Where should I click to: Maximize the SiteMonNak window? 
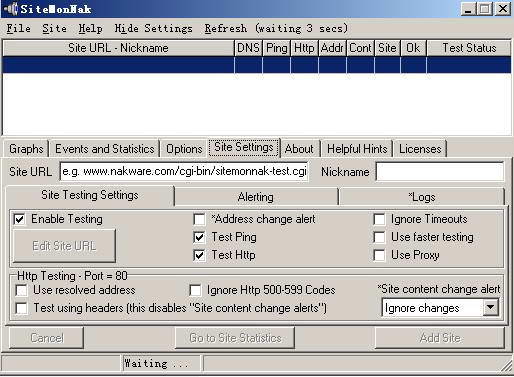[x=485, y=9]
